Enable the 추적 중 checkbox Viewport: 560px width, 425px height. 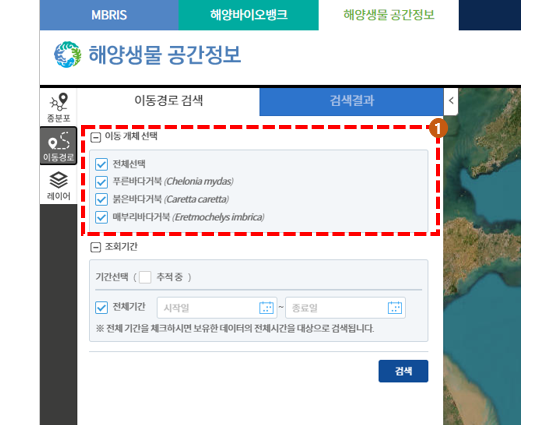pyautogui.click(x=145, y=277)
